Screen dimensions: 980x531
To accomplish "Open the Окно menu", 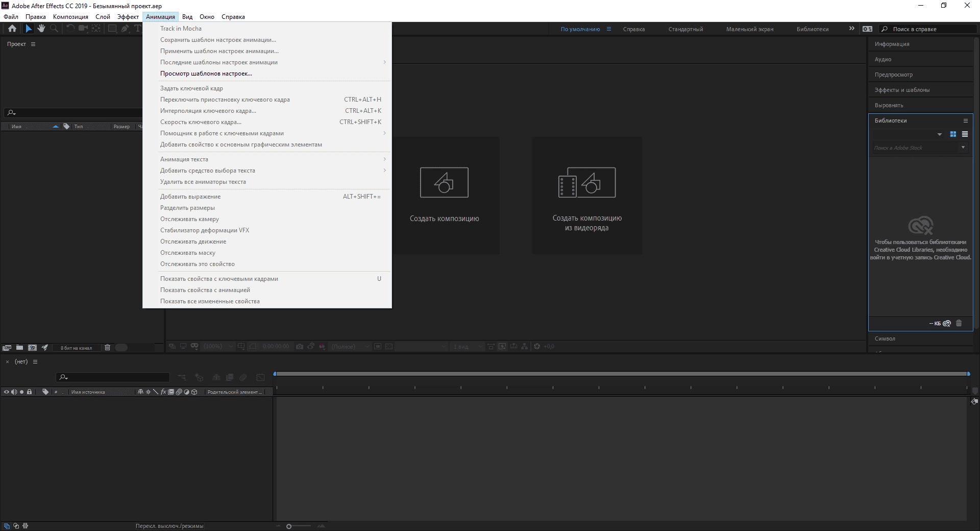I will (207, 17).
